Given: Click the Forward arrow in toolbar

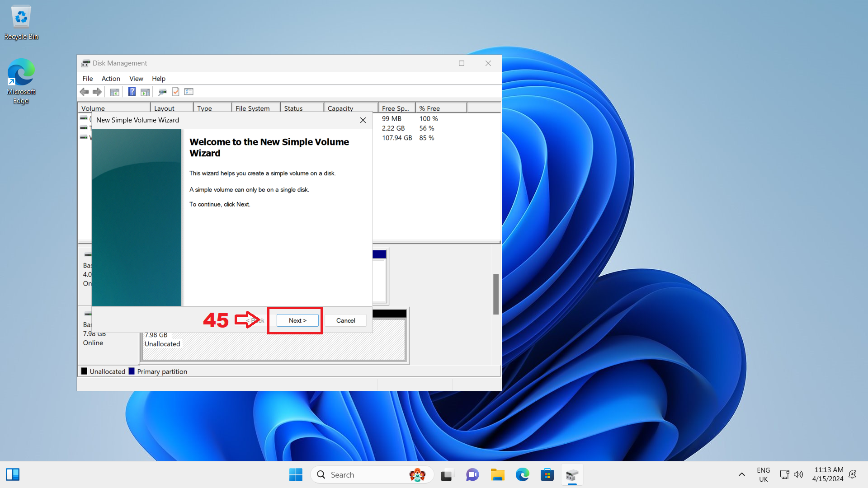Looking at the screenshot, I should [97, 92].
